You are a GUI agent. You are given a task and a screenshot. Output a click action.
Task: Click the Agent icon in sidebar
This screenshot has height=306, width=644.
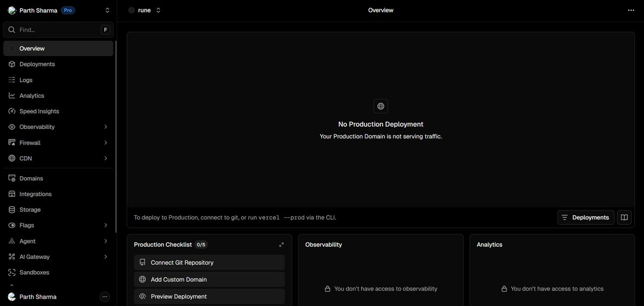point(12,241)
